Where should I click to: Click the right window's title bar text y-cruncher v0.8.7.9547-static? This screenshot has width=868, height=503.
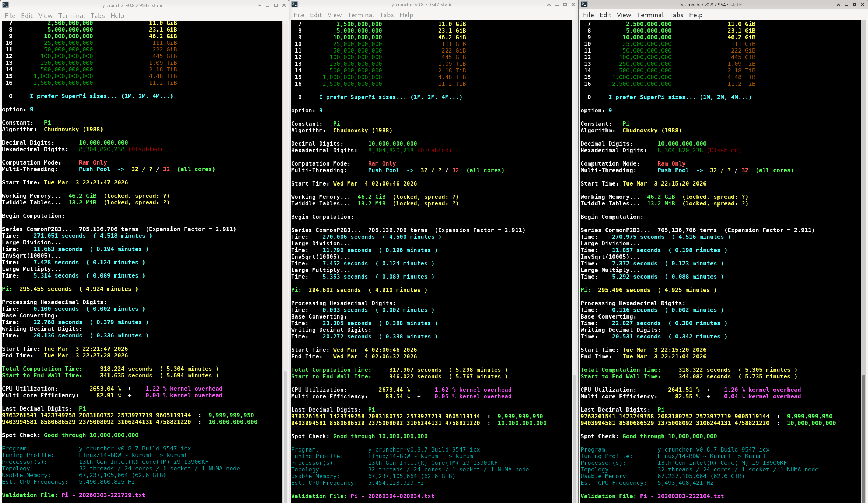[x=711, y=5]
